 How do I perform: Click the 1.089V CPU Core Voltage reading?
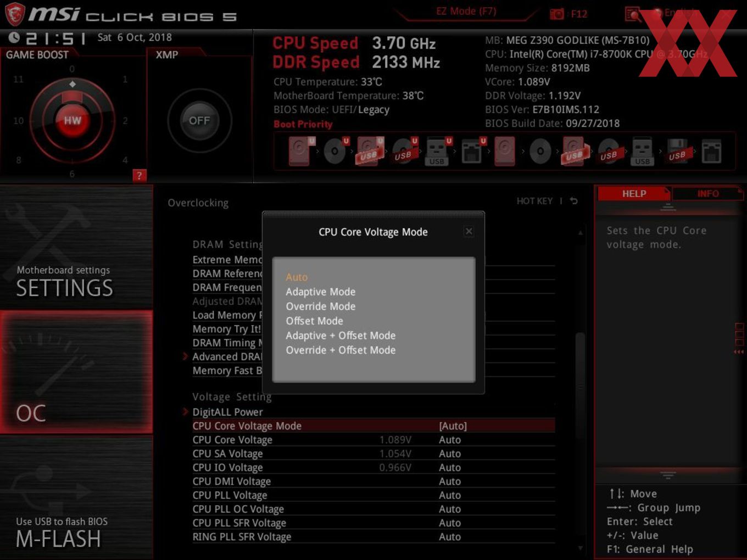point(395,440)
